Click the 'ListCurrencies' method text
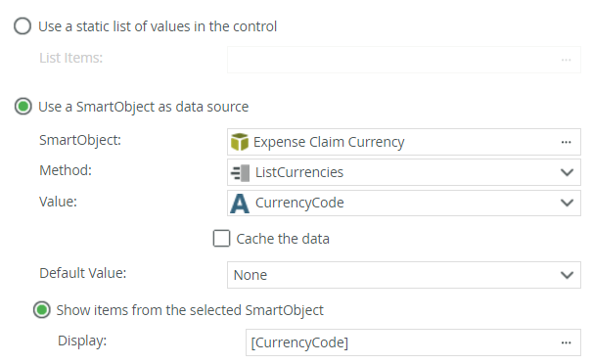The height and width of the screenshot is (364, 593). point(299,172)
